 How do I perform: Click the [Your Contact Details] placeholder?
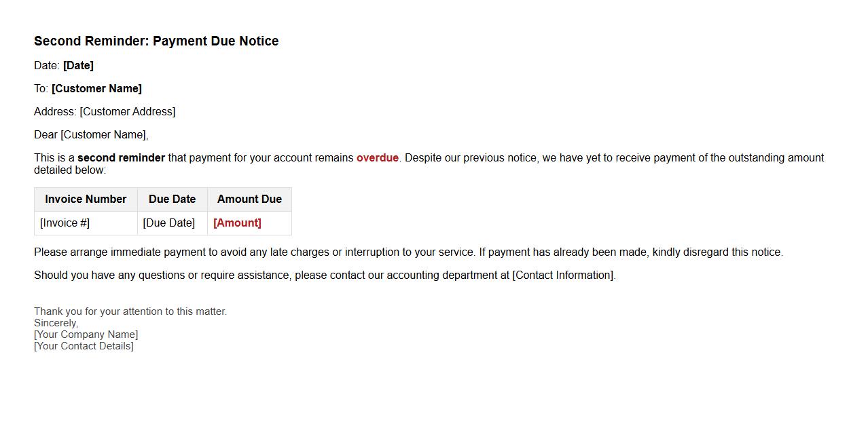pyautogui.click(x=84, y=346)
